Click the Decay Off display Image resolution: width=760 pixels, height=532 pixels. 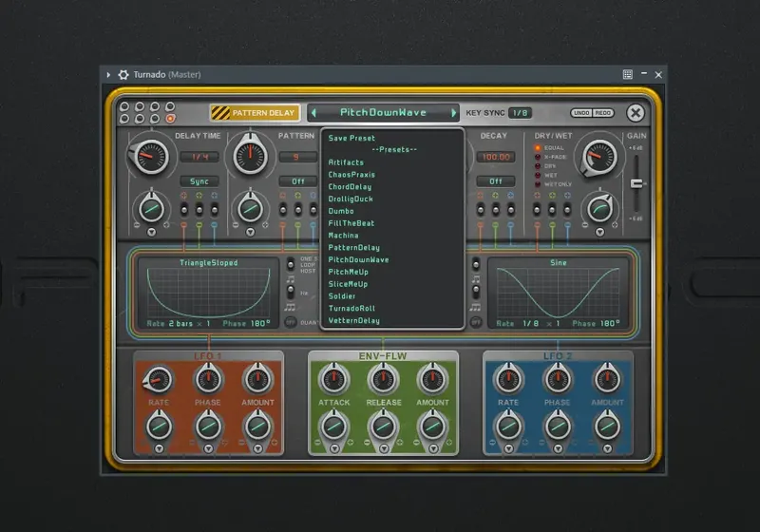point(496,181)
